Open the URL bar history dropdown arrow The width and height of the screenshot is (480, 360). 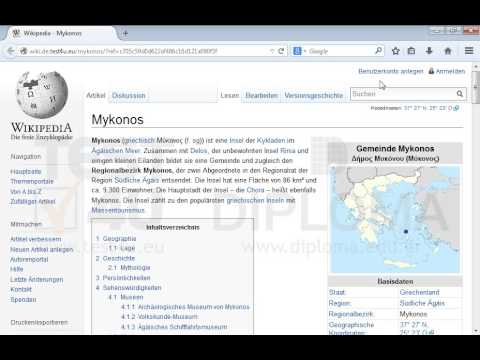(x=272, y=51)
